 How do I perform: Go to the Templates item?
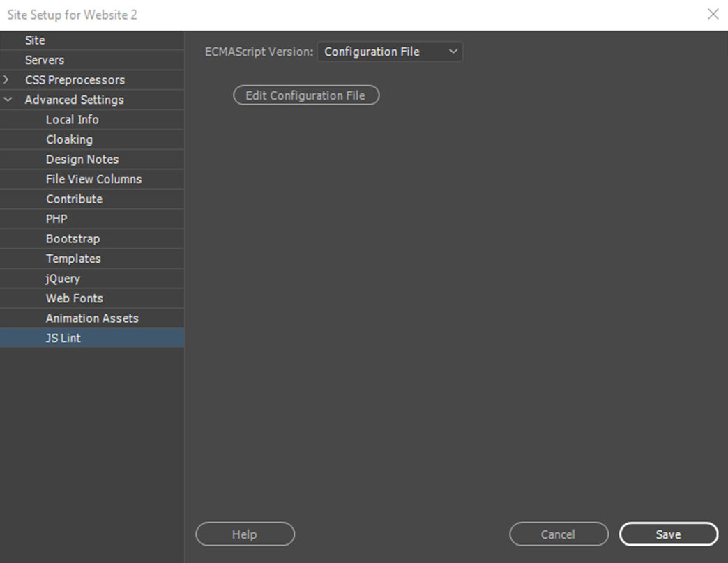92,259
